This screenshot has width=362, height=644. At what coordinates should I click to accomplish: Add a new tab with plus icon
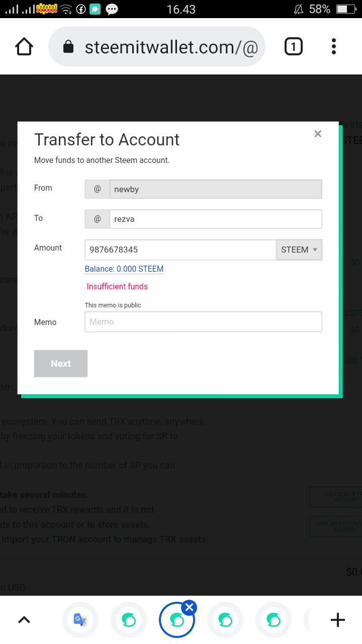click(x=338, y=620)
